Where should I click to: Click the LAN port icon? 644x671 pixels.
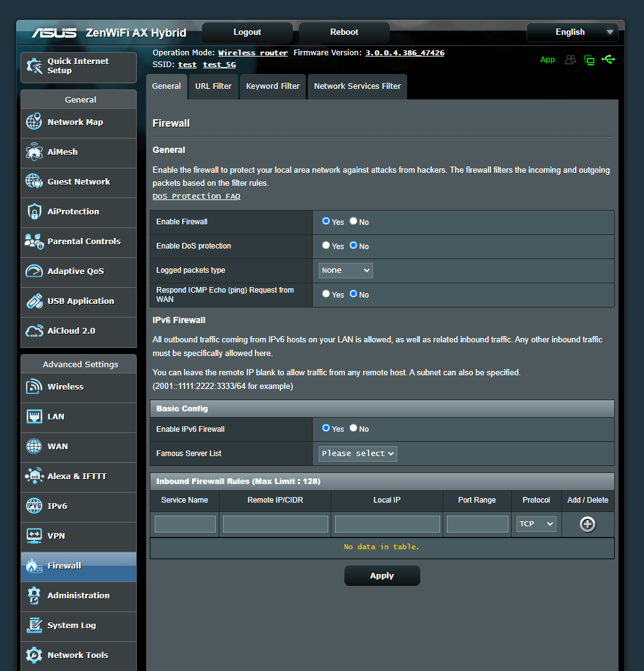click(x=34, y=416)
